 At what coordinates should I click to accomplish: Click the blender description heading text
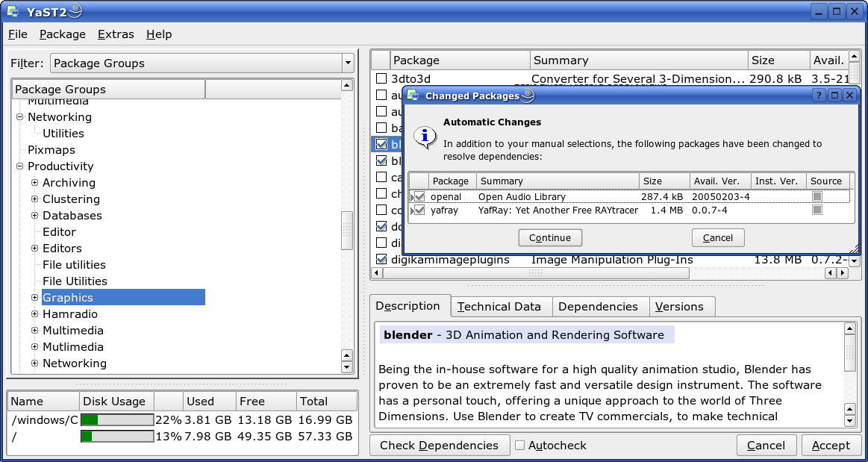(x=524, y=334)
